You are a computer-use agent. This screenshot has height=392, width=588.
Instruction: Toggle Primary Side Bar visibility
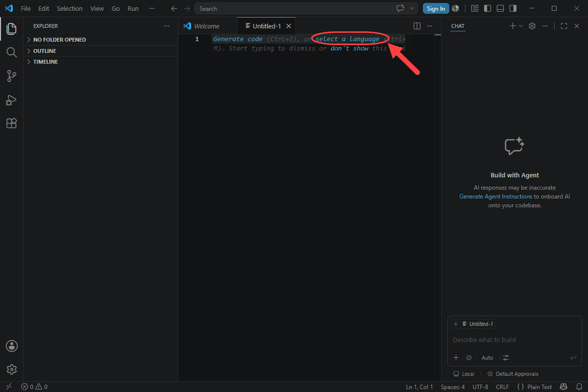487,8
